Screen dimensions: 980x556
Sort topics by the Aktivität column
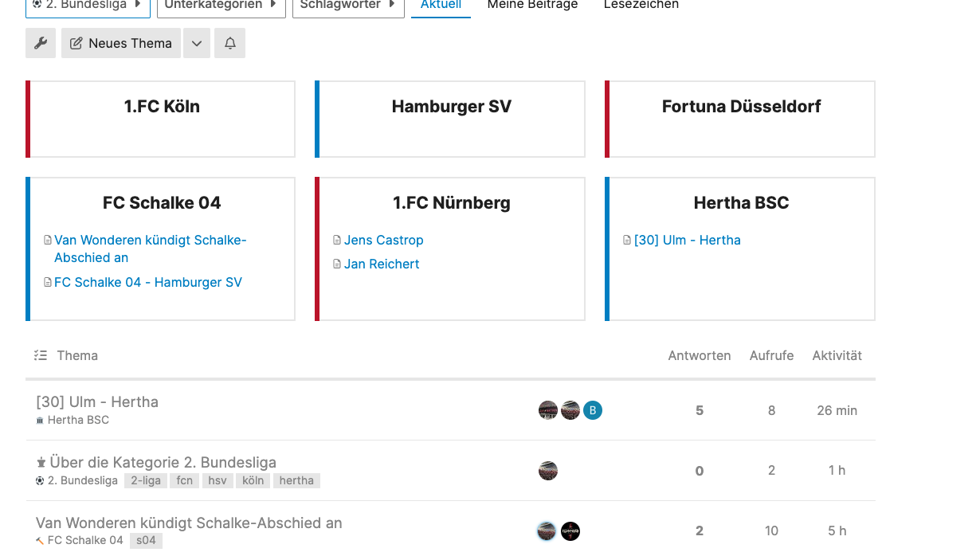[x=837, y=355]
